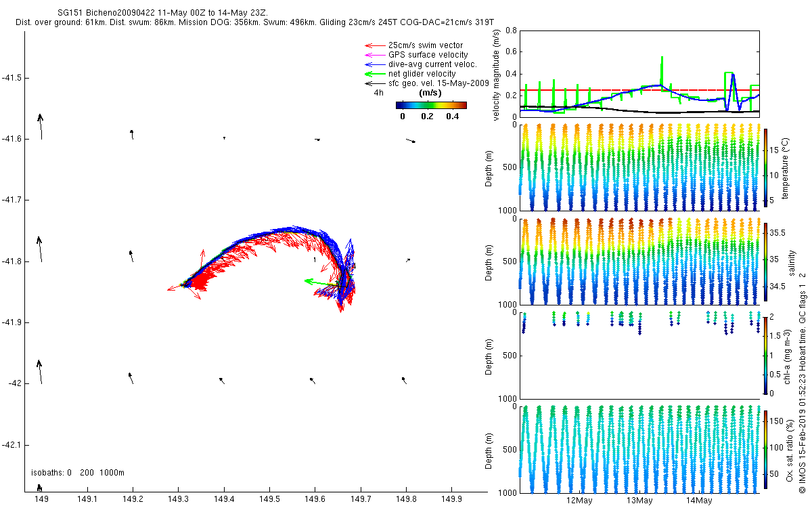
Task: Click the salinity colorbar
Action: (x=765, y=261)
